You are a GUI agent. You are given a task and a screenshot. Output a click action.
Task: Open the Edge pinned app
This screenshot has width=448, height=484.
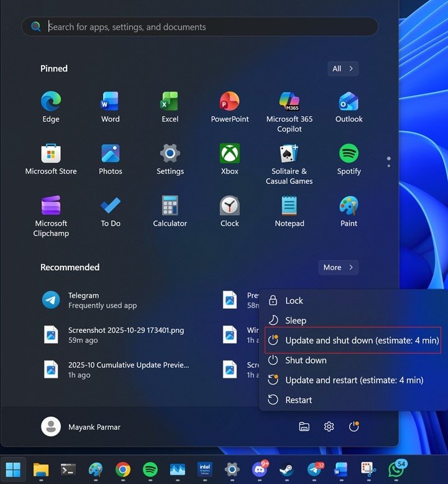(x=51, y=107)
